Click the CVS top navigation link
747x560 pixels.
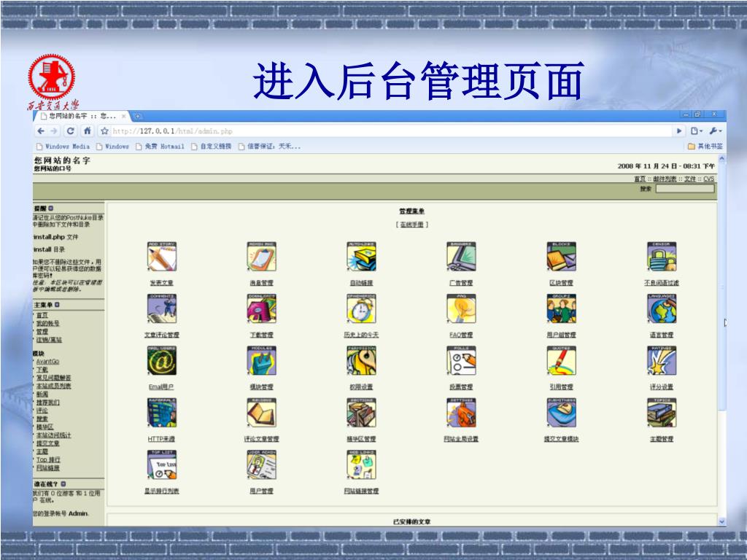point(709,179)
